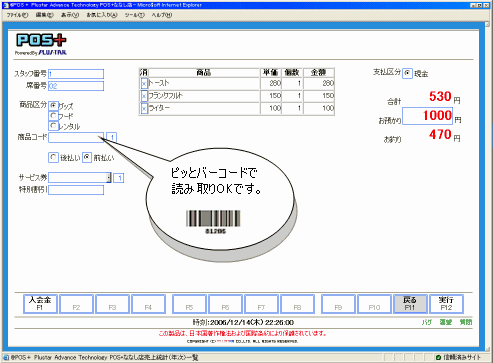Click the POS+ logo

[41, 40]
